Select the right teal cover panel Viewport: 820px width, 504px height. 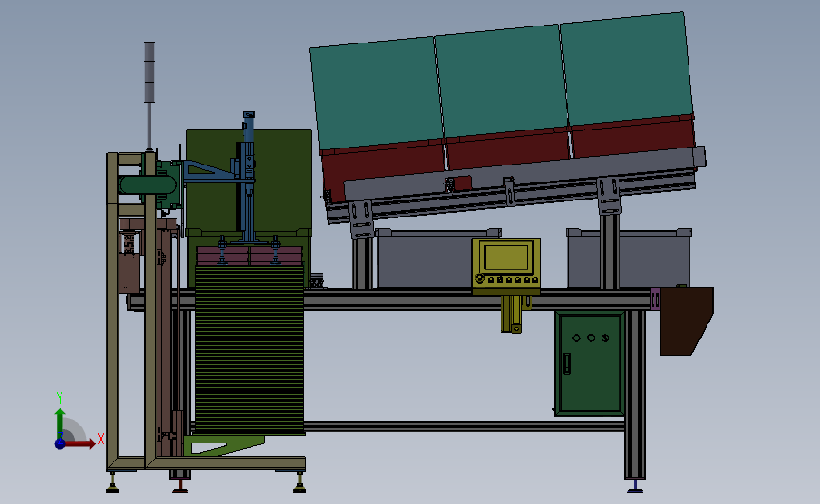click(x=626, y=68)
